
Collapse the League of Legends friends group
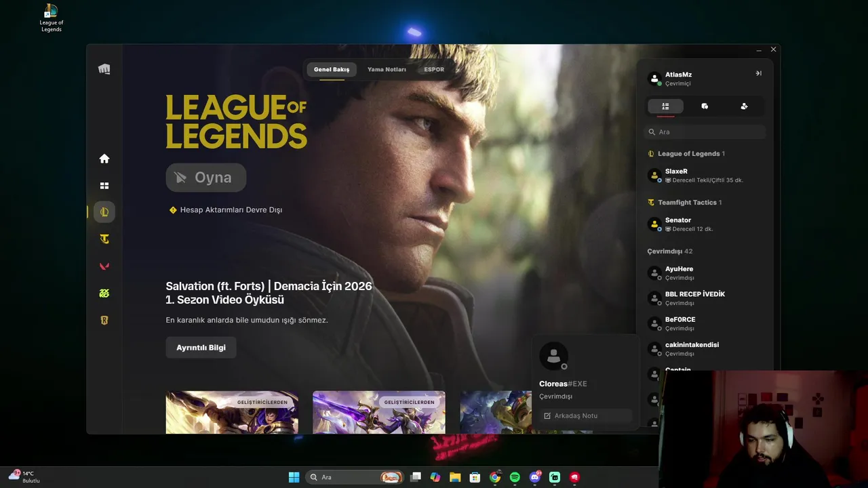click(x=686, y=154)
